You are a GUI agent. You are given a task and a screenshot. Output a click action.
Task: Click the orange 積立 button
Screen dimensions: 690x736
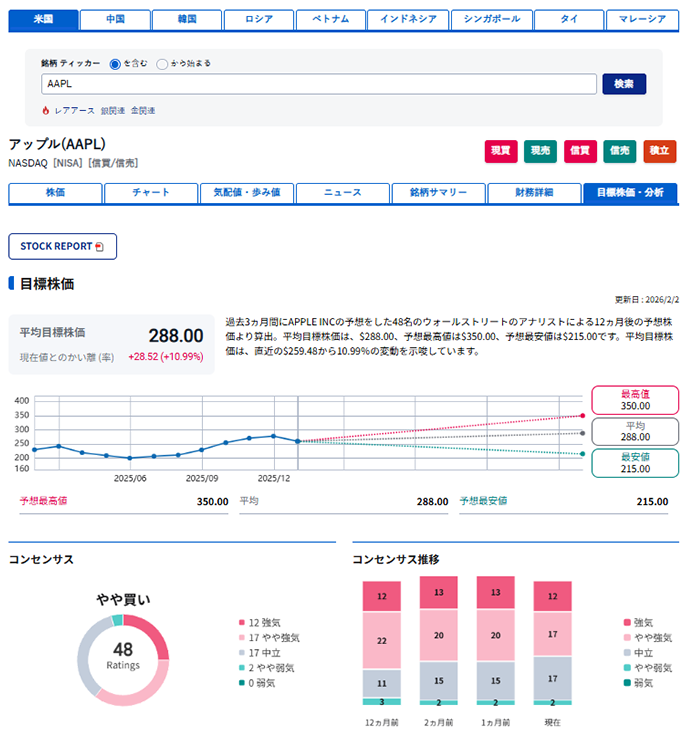point(659,151)
